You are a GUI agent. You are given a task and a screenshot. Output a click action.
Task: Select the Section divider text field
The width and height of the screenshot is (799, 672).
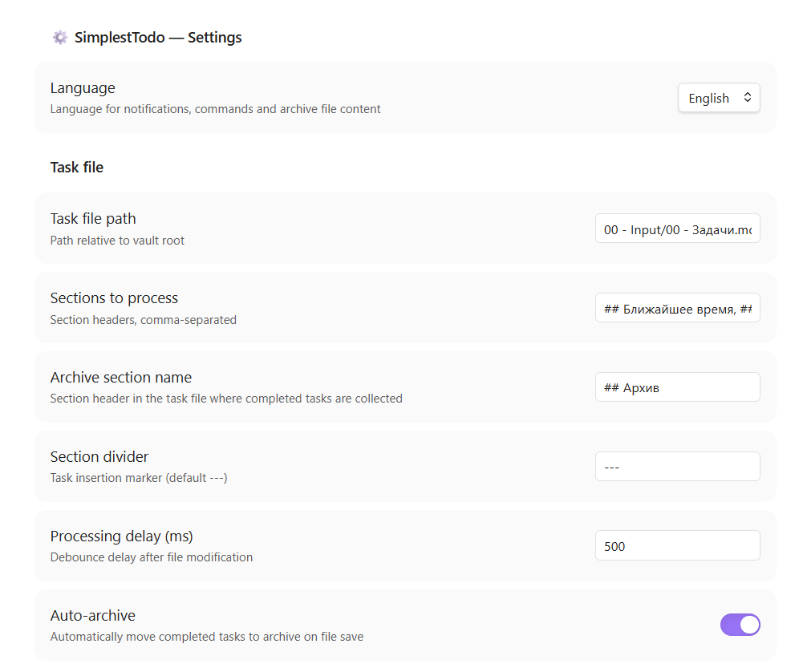pos(677,467)
